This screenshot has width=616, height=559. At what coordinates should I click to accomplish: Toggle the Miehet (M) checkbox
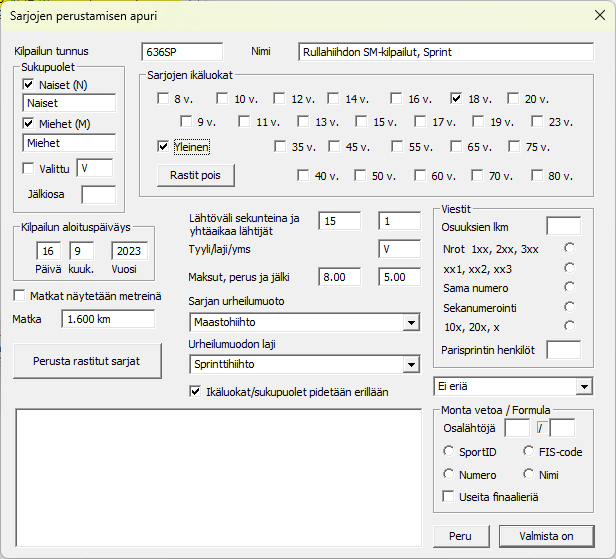click(28, 124)
